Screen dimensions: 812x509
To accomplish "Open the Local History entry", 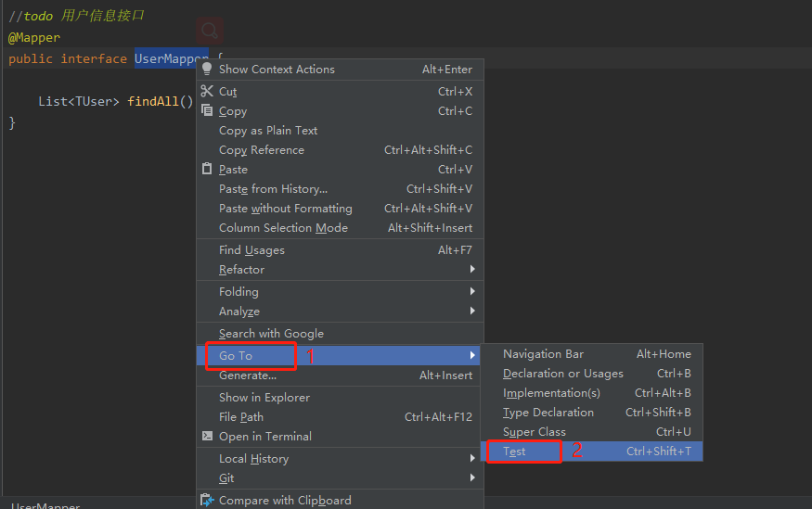I will [341, 459].
